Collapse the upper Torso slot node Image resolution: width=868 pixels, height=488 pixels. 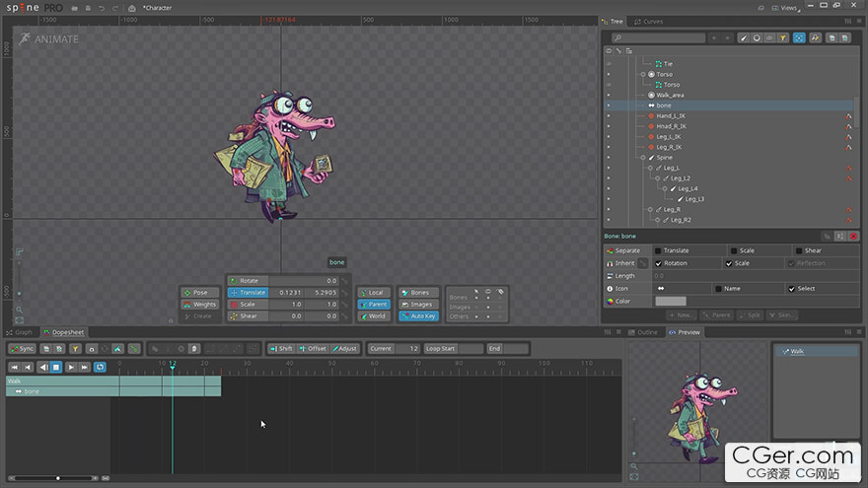click(x=643, y=74)
